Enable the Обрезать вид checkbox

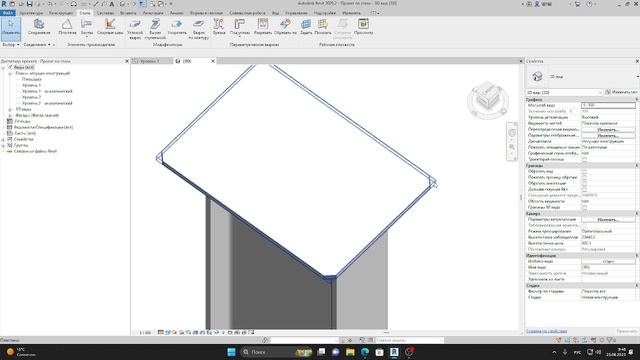coord(584,171)
